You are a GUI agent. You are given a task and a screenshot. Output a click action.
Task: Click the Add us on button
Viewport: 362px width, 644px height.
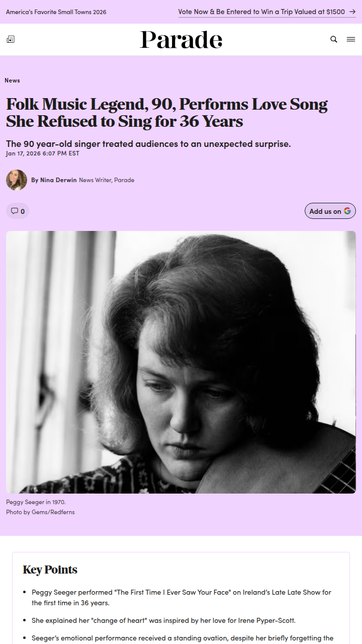[330, 211]
